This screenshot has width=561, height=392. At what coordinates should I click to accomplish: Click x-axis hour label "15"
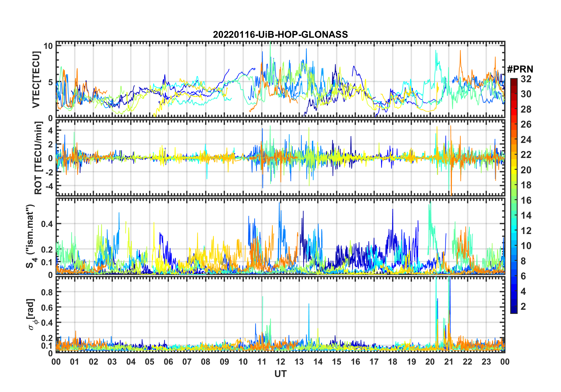pos(337,362)
